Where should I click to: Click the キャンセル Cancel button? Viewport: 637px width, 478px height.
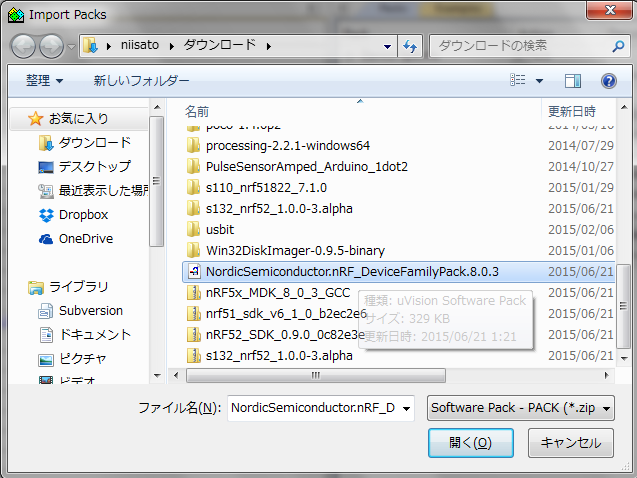click(x=570, y=443)
